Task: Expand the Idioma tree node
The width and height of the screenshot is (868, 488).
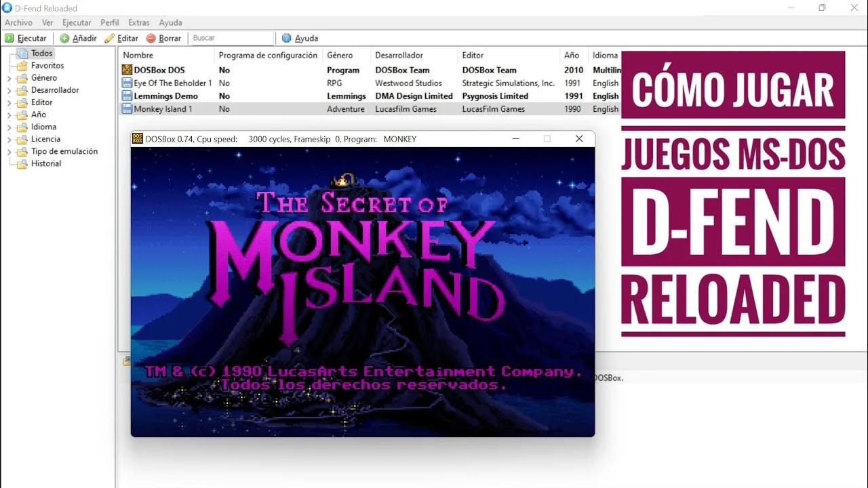Action: pos(9,127)
